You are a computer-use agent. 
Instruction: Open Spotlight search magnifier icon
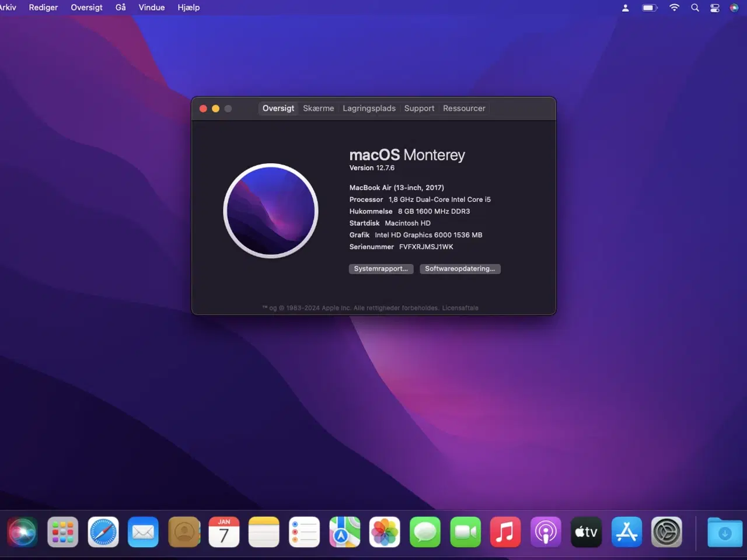(694, 8)
